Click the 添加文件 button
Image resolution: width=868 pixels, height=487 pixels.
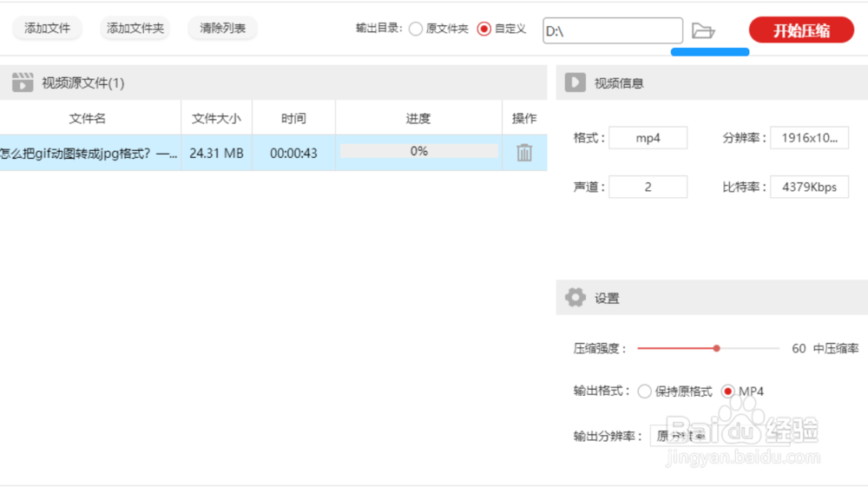click(47, 29)
